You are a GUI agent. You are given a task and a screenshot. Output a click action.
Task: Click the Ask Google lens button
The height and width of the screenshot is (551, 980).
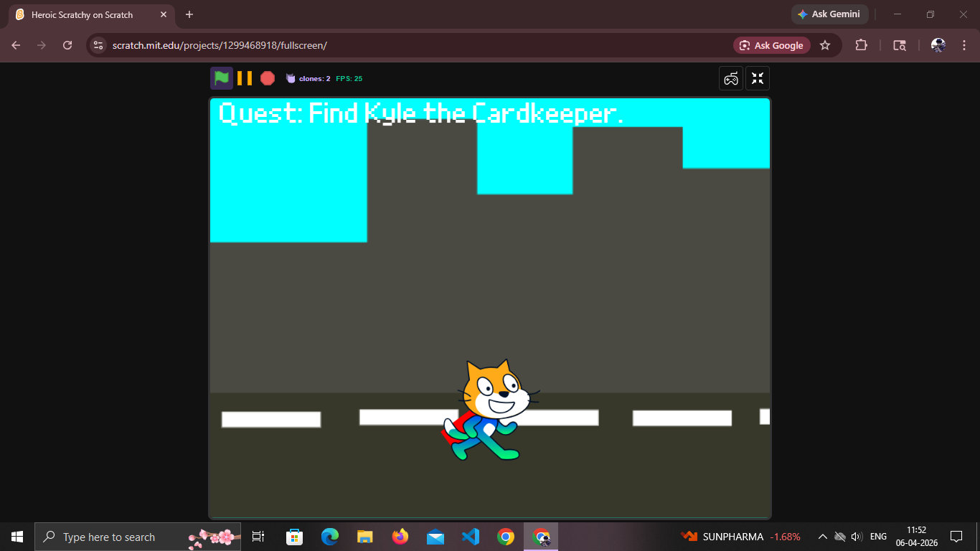[x=772, y=45]
